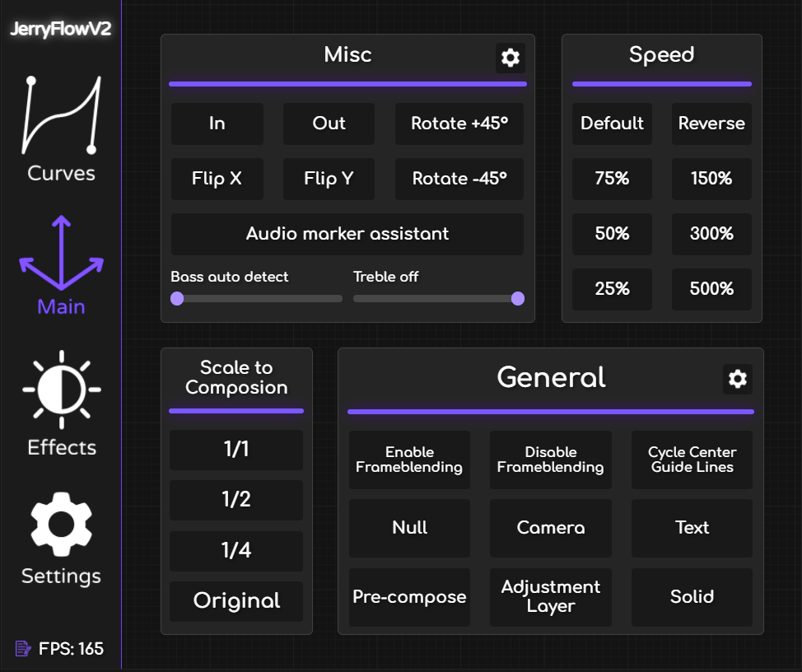Click the JerryFlowV2 logo title

tap(61, 30)
